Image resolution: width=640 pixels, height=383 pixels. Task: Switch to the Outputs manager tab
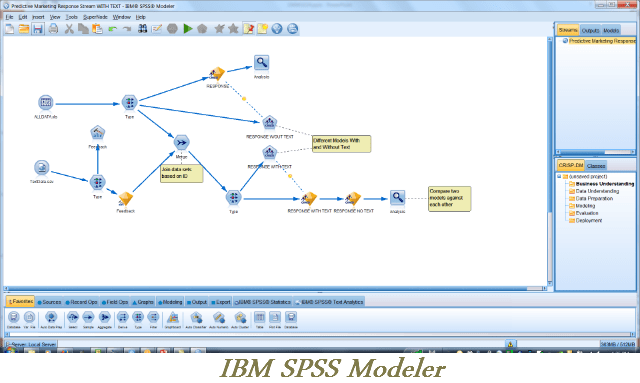point(590,31)
